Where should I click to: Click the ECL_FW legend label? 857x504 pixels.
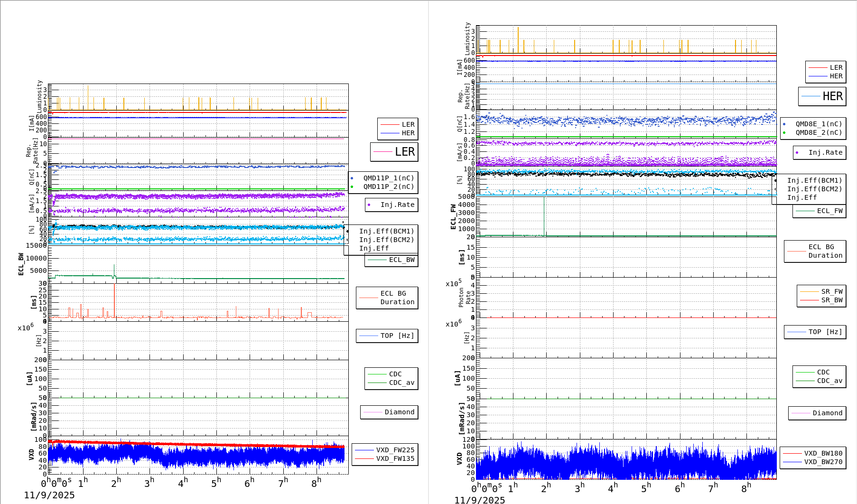(x=829, y=211)
